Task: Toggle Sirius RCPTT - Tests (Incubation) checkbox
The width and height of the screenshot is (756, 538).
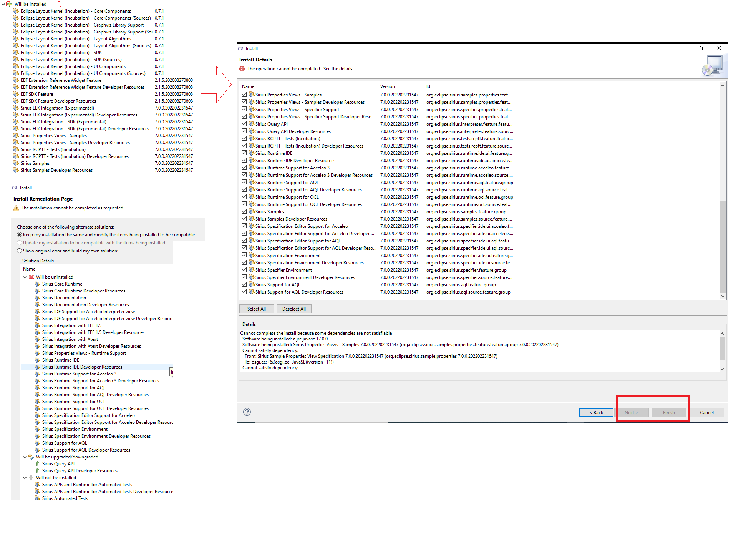Action: 244,138
